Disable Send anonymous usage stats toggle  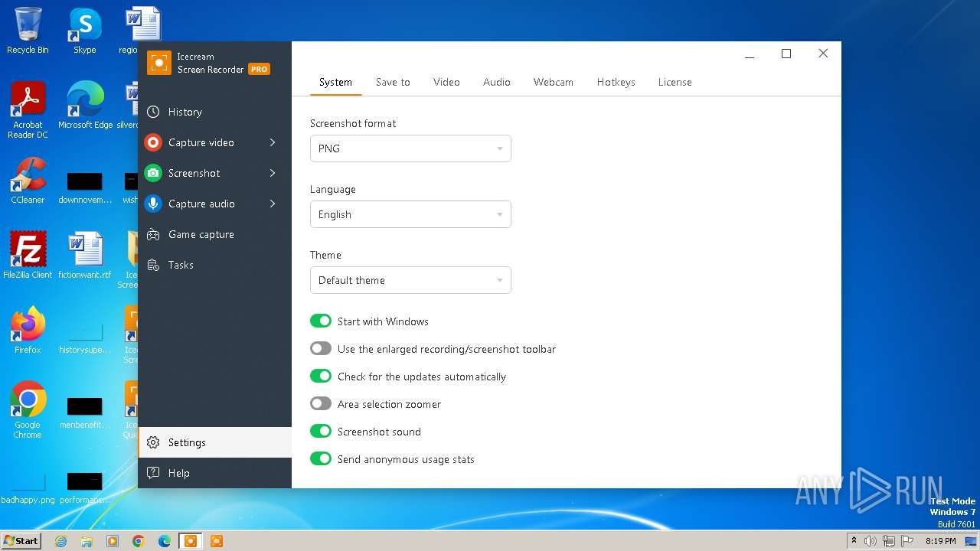(x=321, y=459)
